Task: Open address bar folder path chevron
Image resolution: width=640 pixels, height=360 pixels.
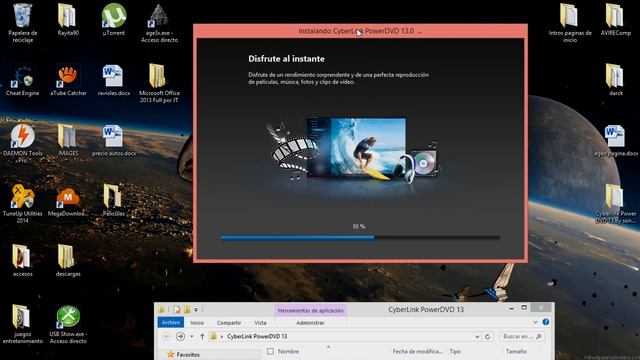Action: [222, 337]
